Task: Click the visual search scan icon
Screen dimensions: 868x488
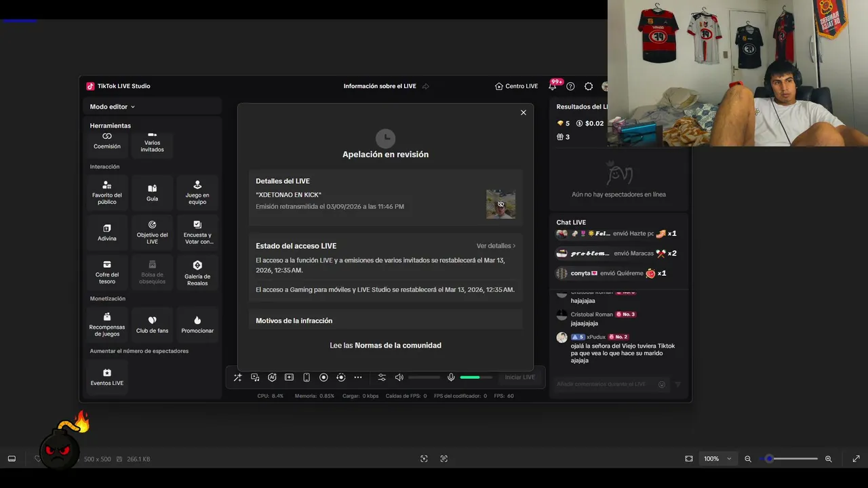Action: point(424,459)
